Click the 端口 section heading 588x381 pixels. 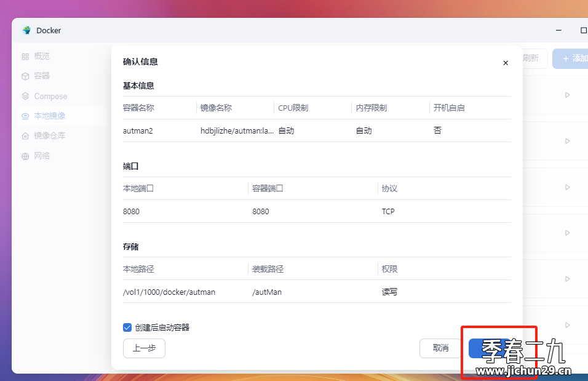tap(130, 166)
